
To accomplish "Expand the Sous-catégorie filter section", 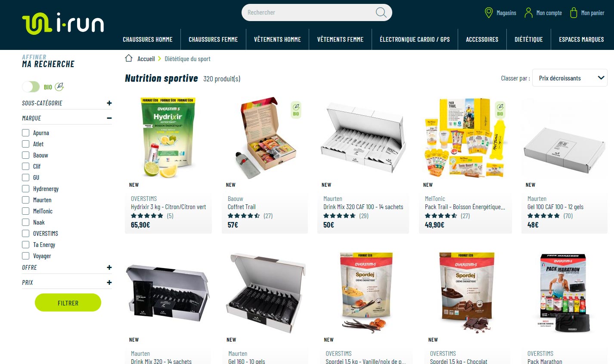I will 109,103.
